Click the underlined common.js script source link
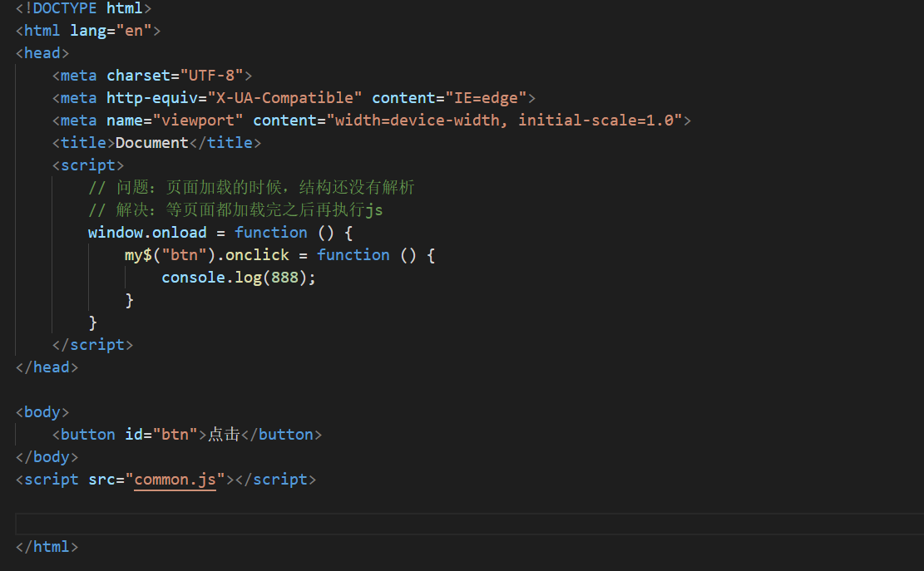The image size is (924, 571). click(175, 480)
